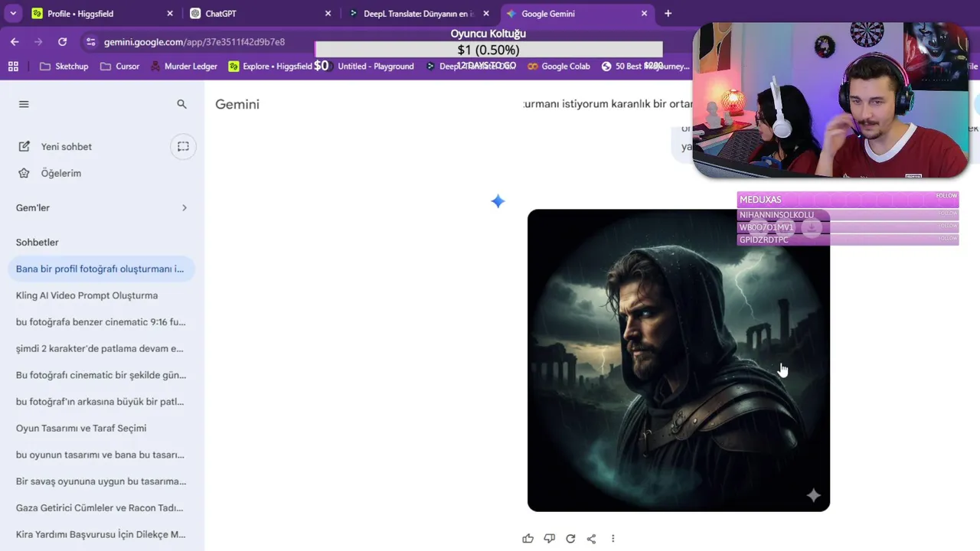Open chat 'Bir savaş oyununa uygun bu tasarıma...'
This screenshot has height=551, width=980.
pos(100,481)
